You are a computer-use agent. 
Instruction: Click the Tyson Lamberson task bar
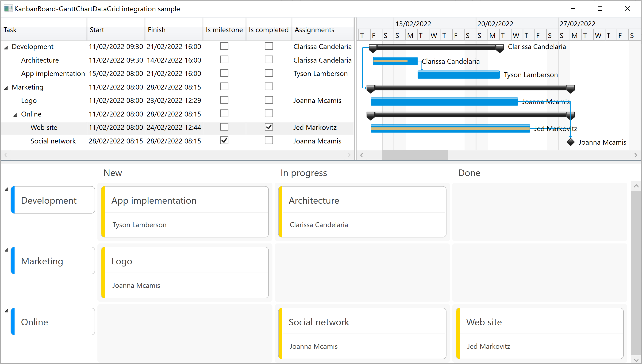click(x=458, y=75)
